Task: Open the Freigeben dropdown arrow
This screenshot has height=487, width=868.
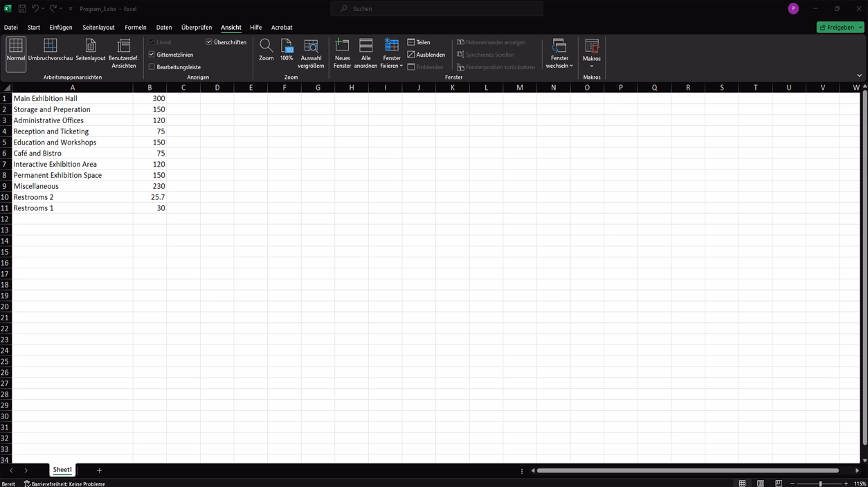Action: tap(860, 28)
